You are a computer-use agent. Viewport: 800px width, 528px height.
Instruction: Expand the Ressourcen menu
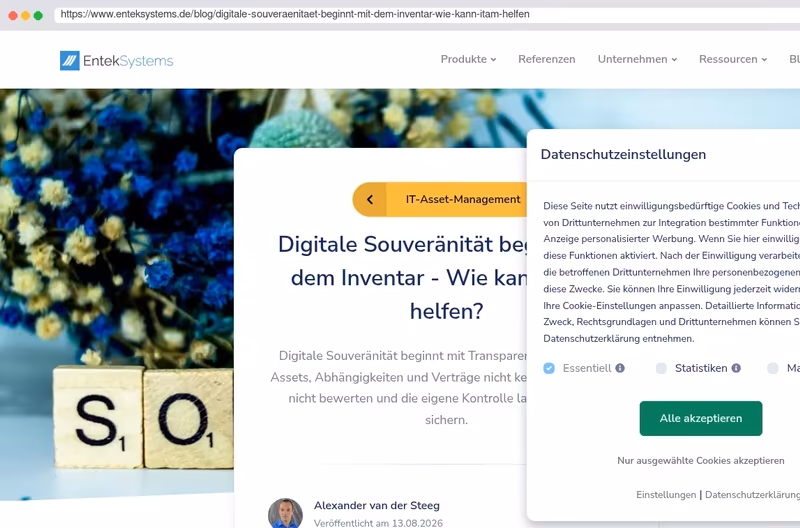(733, 59)
